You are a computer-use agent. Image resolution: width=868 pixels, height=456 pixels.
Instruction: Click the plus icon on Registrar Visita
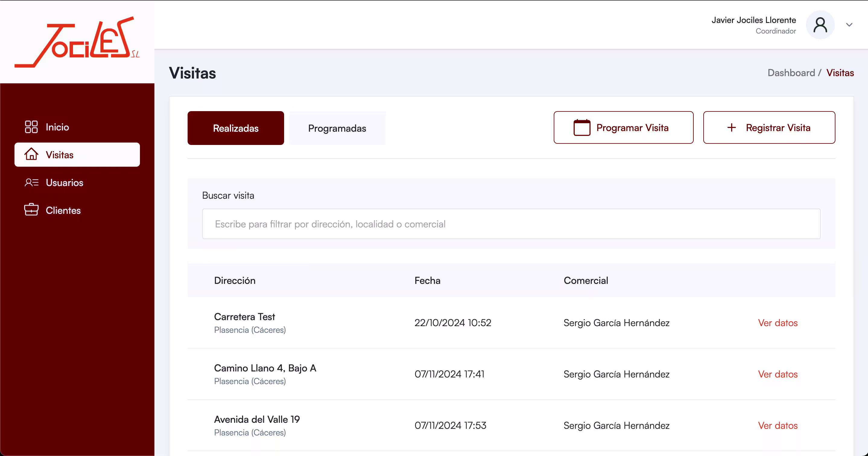[732, 127]
